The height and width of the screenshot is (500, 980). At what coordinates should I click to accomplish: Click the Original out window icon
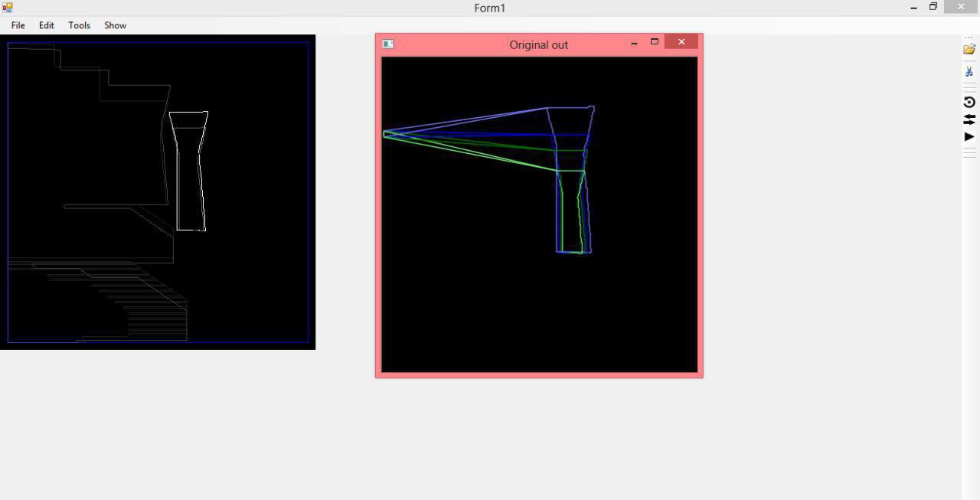[x=388, y=44]
